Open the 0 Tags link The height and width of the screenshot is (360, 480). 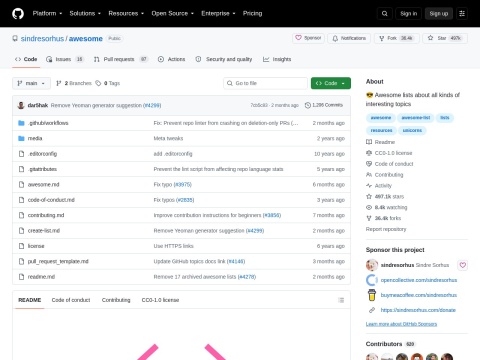click(108, 83)
